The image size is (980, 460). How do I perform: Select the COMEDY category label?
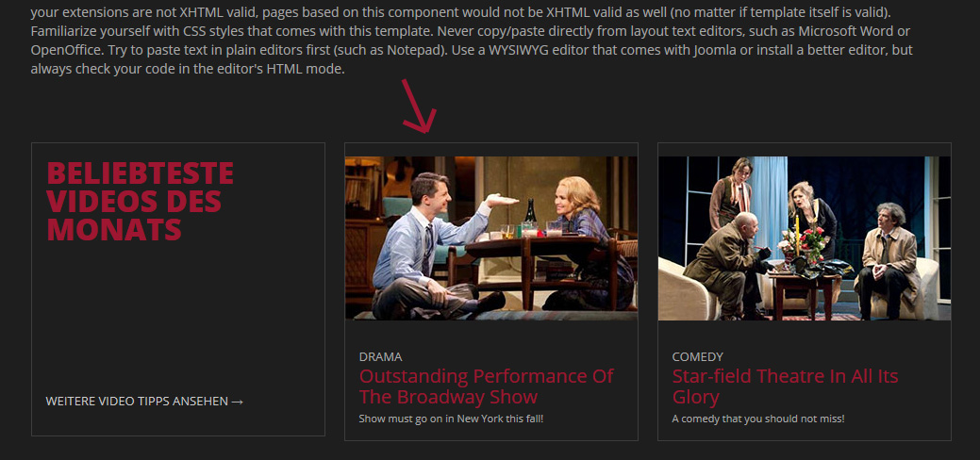coord(697,357)
